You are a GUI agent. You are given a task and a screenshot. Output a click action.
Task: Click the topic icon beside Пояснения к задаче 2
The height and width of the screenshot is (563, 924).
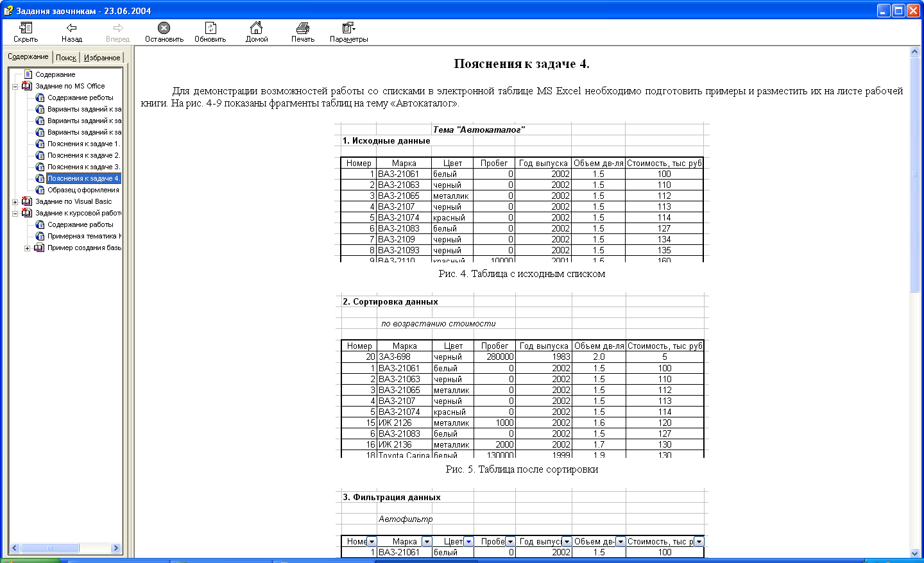[40, 155]
